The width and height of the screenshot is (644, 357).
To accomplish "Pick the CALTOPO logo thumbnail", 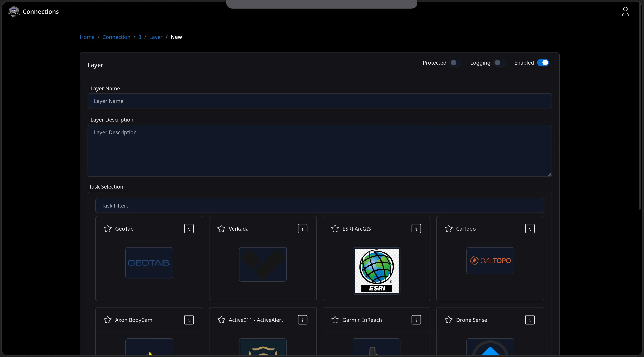I will coord(490,260).
